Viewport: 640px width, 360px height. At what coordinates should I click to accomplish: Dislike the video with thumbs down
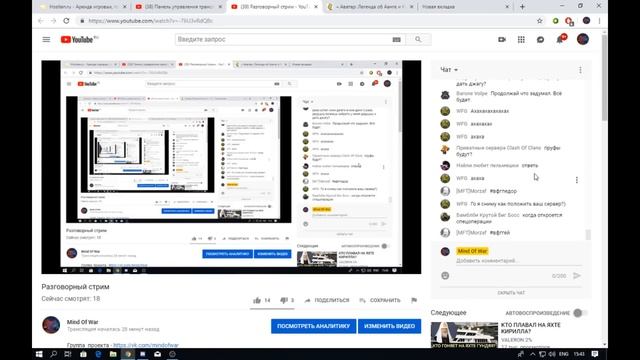(x=284, y=300)
